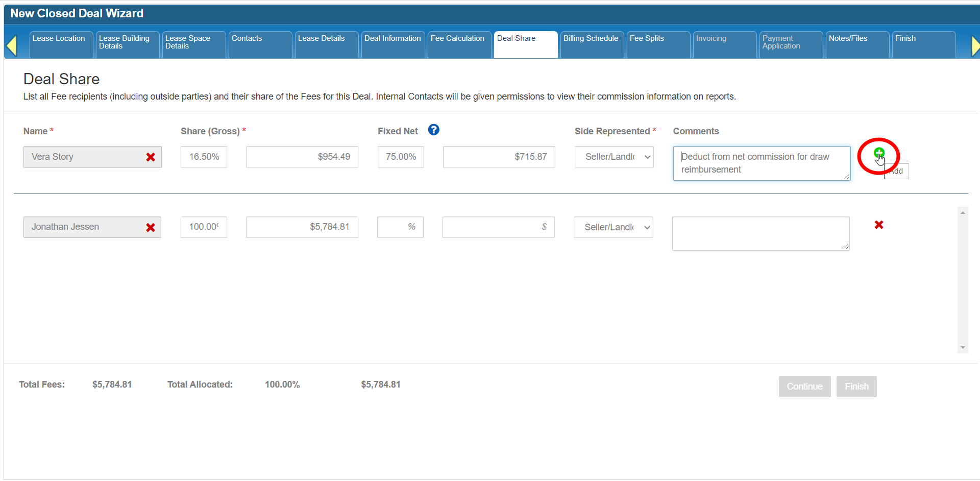Remove Vera Story from the name field

coord(151,157)
